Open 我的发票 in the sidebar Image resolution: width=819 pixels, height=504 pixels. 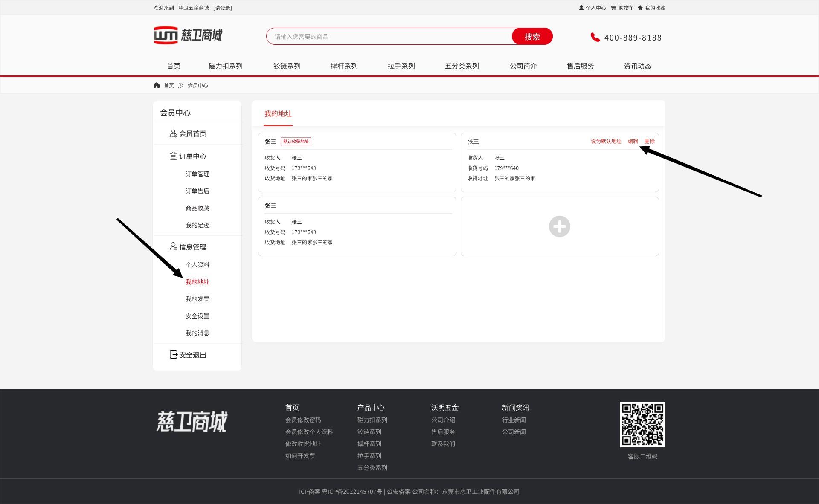pyautogui.click(x=197, y=299)
